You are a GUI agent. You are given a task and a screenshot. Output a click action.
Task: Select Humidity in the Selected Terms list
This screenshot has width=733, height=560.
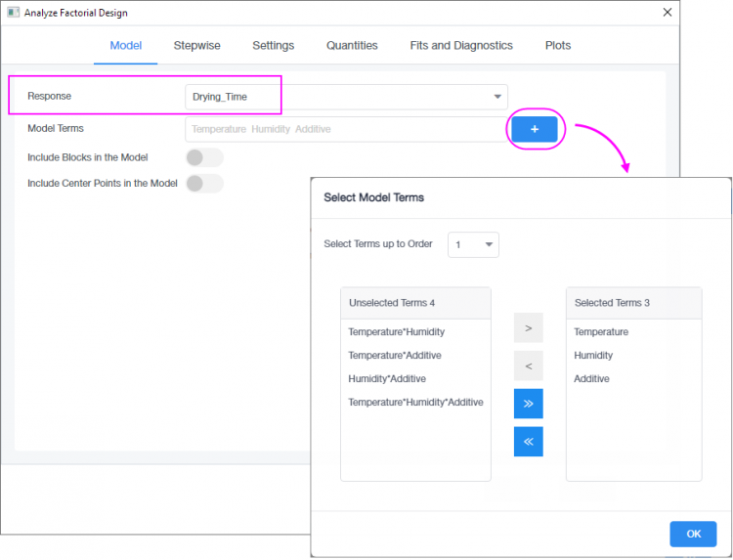point(593,356)
